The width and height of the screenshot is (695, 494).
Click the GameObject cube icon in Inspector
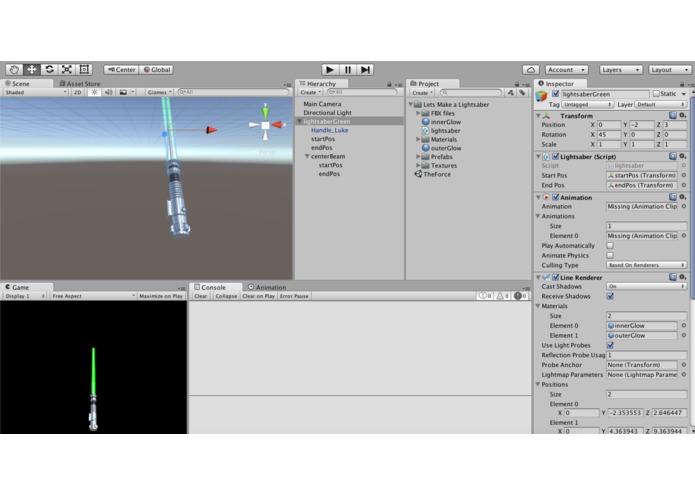542,96
